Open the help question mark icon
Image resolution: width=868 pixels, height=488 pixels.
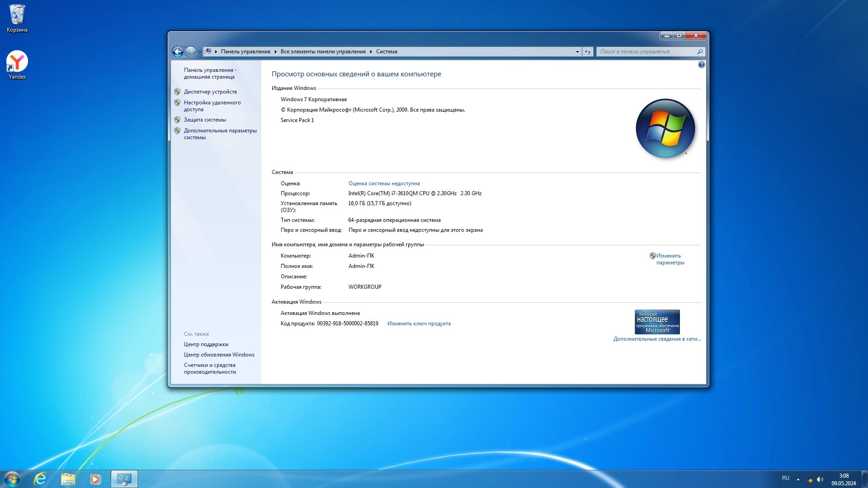(701, 65)
